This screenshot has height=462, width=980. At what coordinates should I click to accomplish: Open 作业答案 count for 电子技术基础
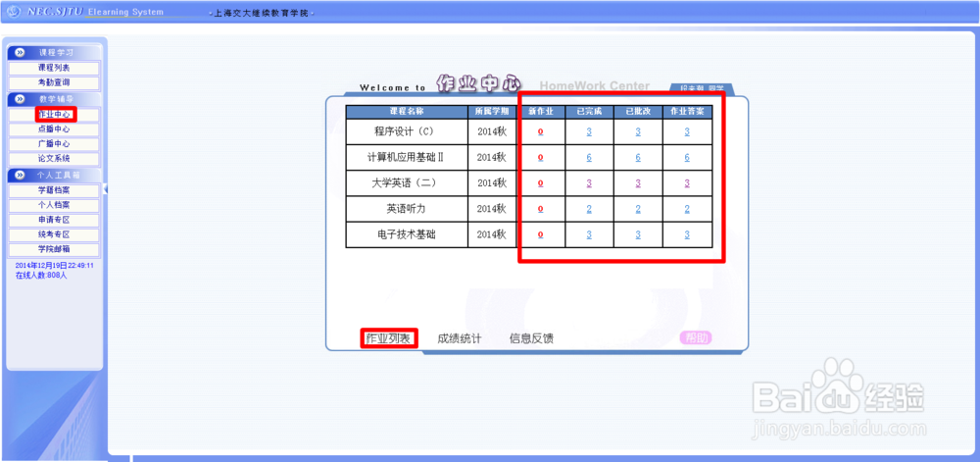pos(687,234)
